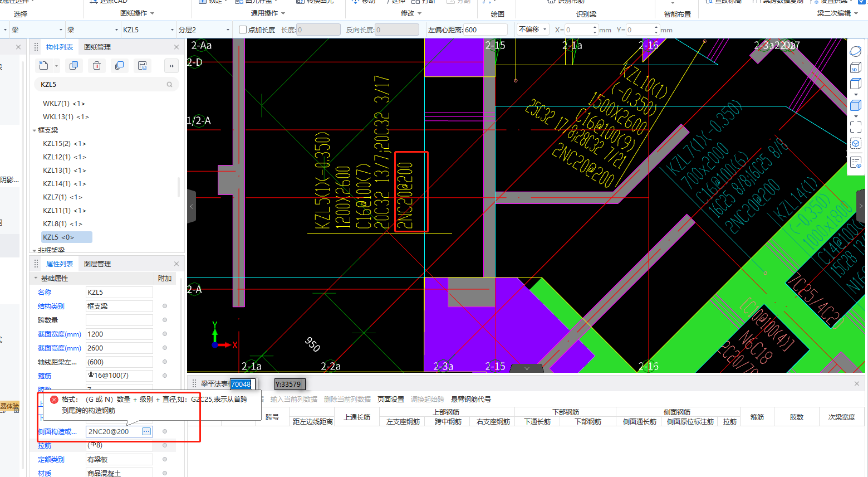
Task: Click the 截面宽度 value 1200
Action: click(x=119, y=334)
